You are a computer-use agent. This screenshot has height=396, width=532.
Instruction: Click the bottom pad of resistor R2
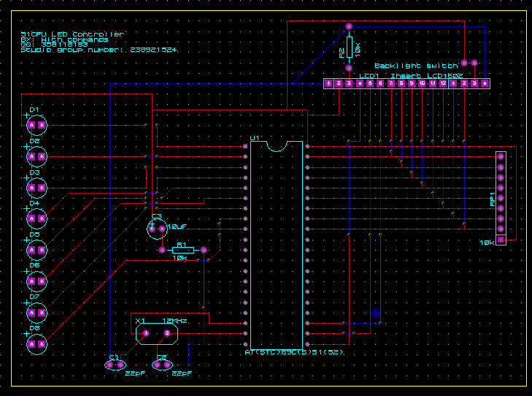click(x=349, y=68)
